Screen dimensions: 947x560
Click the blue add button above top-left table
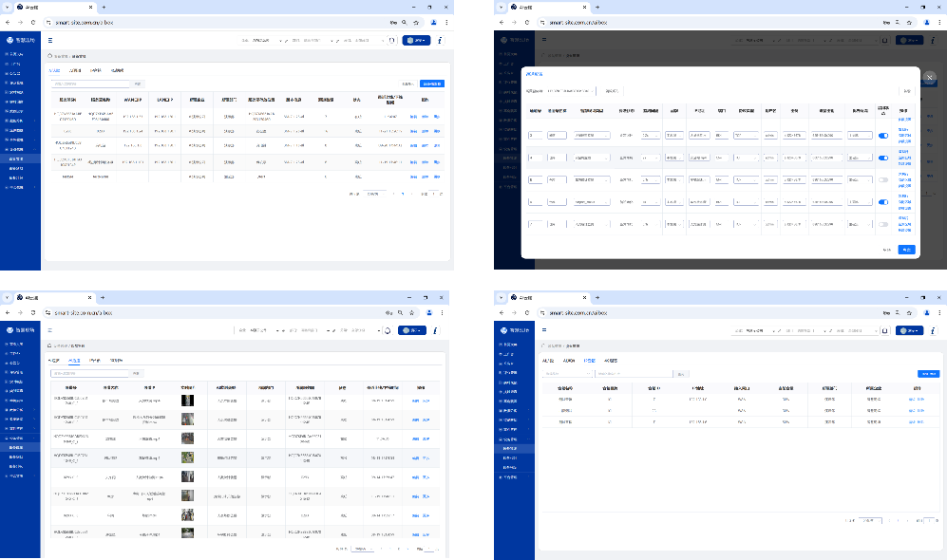pyautogui.click(x=432, y=84)
